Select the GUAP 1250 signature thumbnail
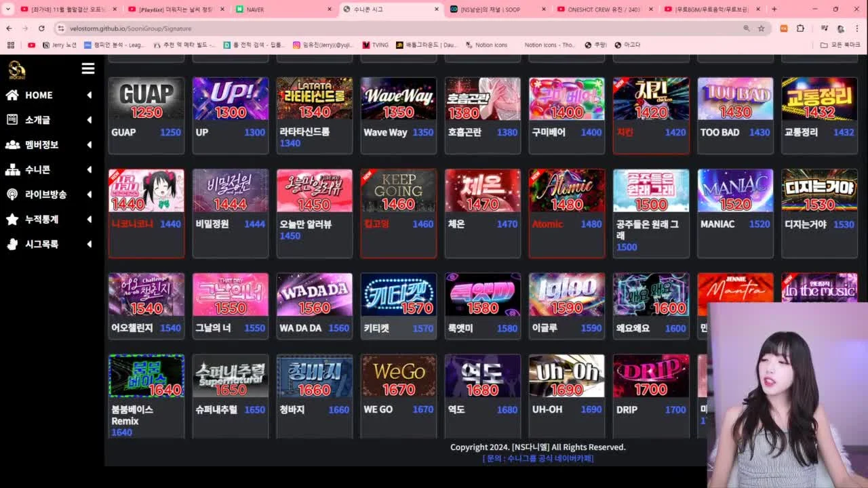 pyautogui.click(x=146, y=99)
